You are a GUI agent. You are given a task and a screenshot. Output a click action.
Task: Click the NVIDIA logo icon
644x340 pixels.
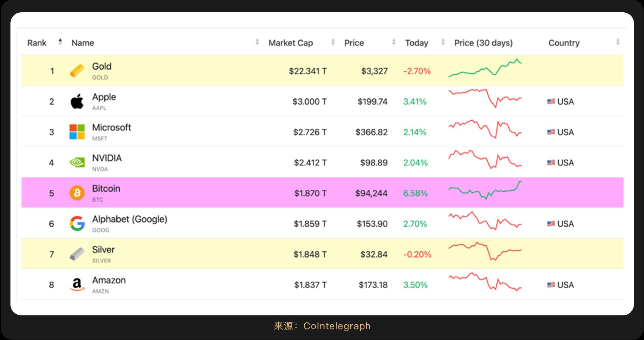pyautogui.click(x=77, y=163)
